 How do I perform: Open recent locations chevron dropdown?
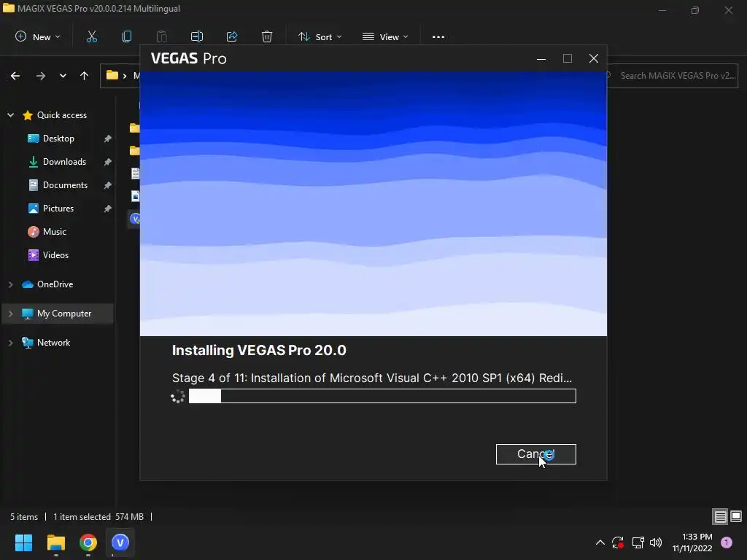coord(63,76)
